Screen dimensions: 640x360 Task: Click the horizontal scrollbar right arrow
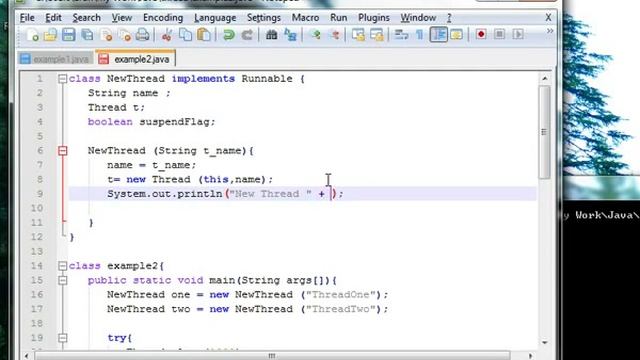pyautogui.click(x=530, y=356)
